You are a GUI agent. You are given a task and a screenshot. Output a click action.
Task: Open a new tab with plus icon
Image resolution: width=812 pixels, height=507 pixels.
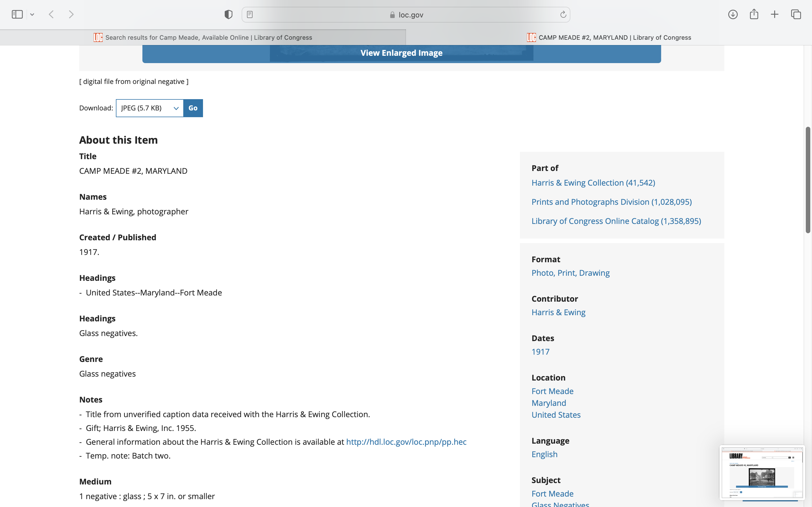coord(775,14)
